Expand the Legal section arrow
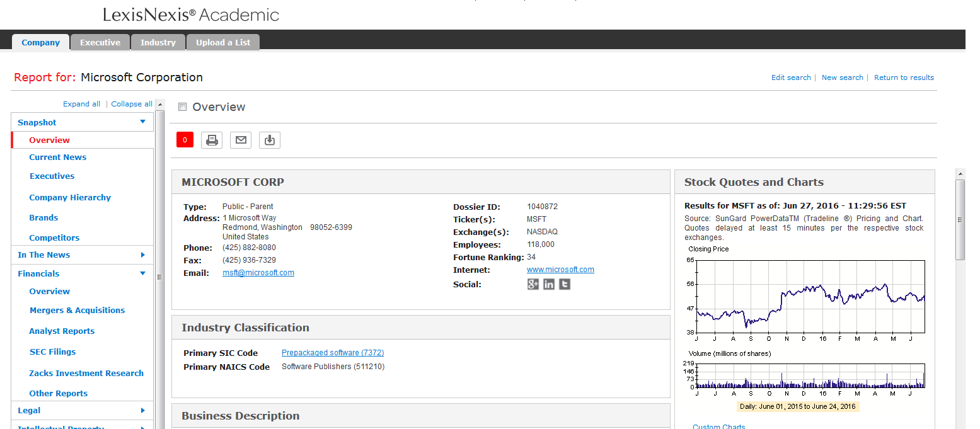Viewport: 980px width, 429px height. (x=142, y=410)
